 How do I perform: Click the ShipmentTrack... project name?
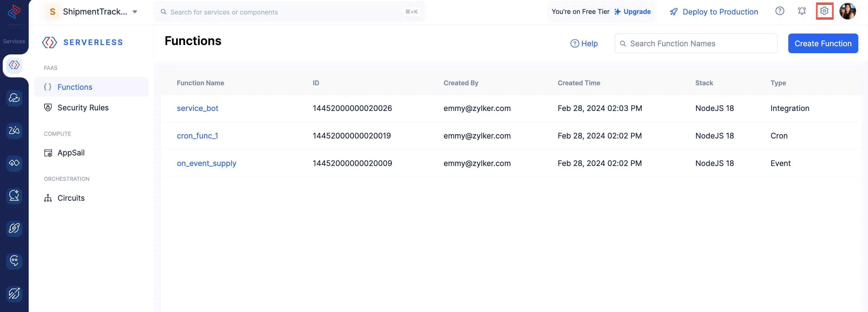tap(95, 12)
